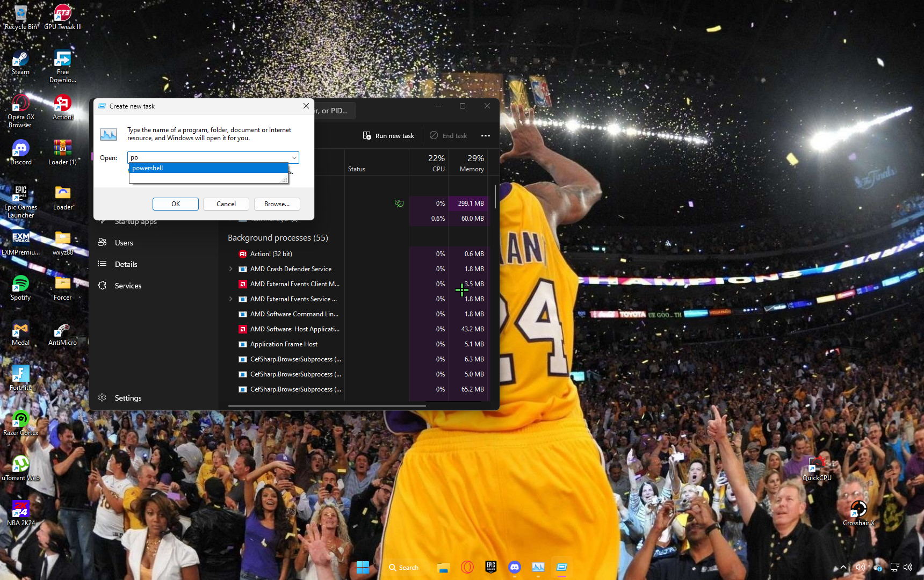This screenshot has width=924, height=580.
Task: Click the horizontal scrollbar under process list
Action: point(327,406)
